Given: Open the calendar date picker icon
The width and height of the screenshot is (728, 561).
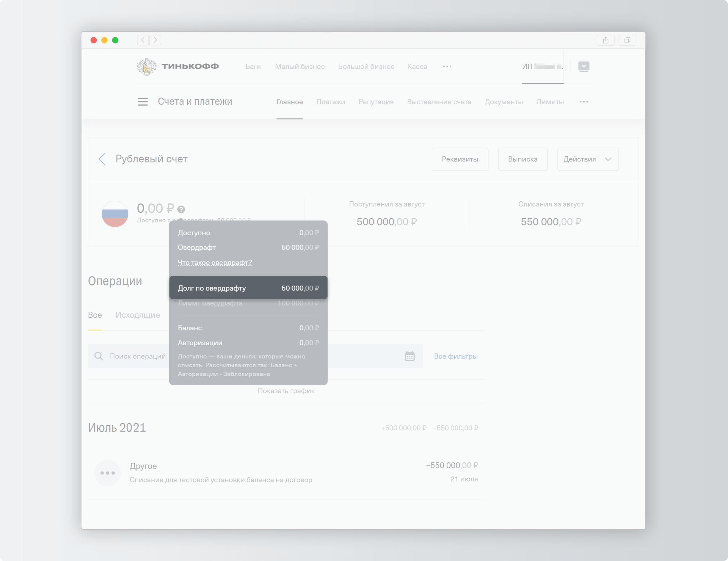Looking at the screenshot, I should point(409,356).
